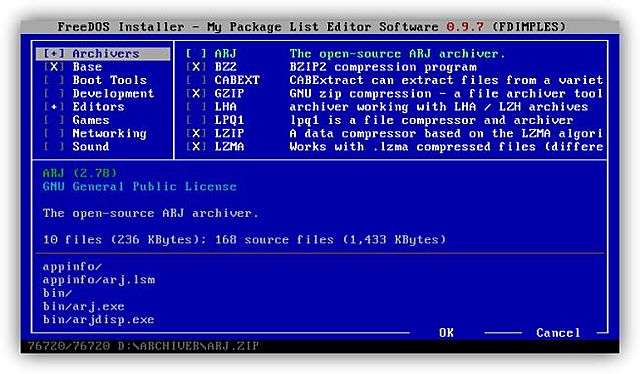Click the 'bin/' folder entry

57,293
